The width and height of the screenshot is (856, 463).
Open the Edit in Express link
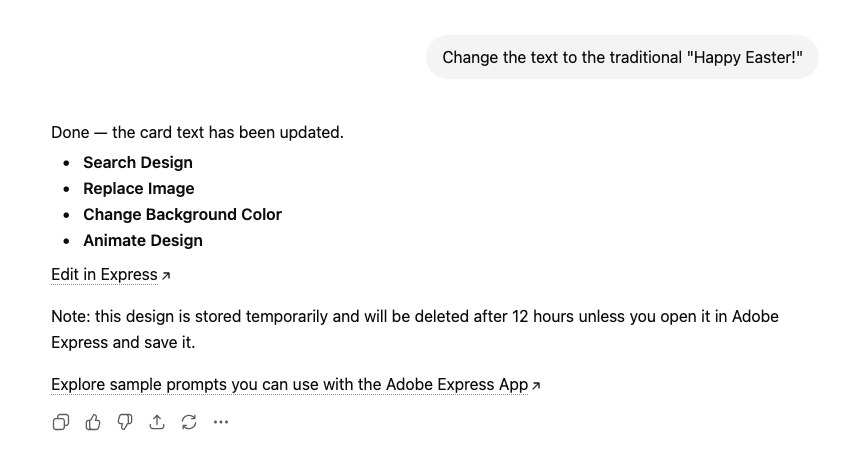click(x=104, y=274)
